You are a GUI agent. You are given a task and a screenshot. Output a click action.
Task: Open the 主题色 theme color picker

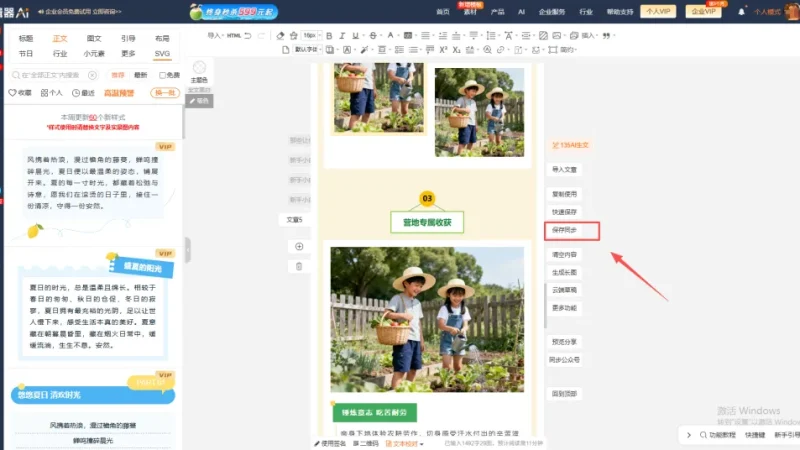[x=199, y=72]
